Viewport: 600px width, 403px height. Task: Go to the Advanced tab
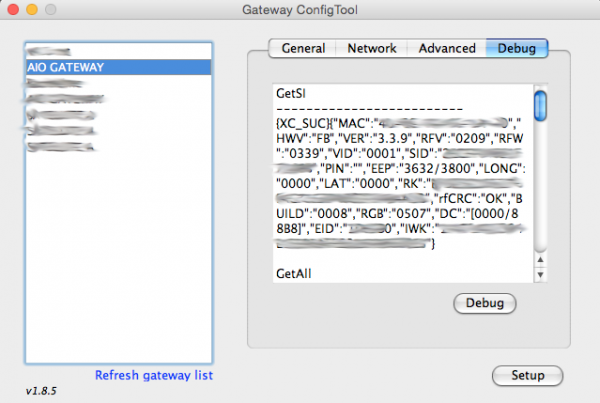(446, 48)
